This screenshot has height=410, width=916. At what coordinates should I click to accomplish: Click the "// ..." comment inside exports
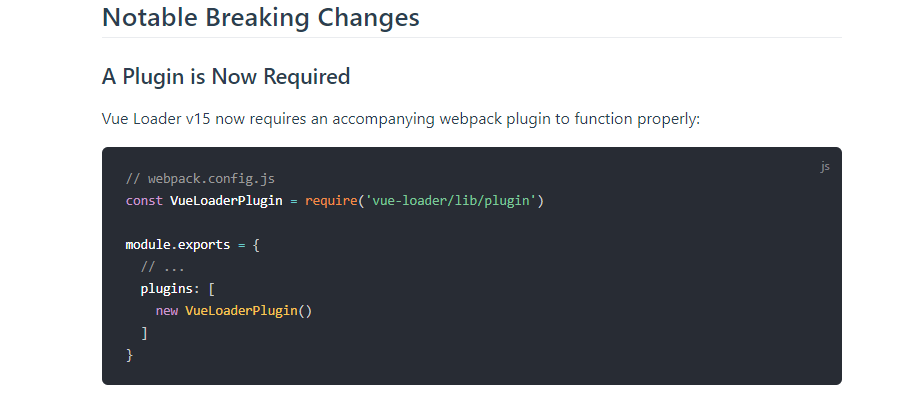(x=163, y=267)
